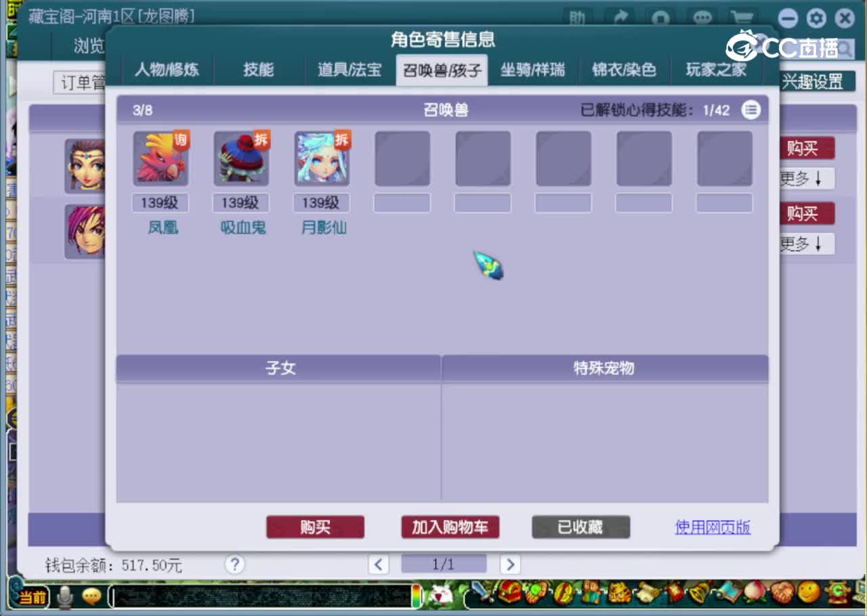Image resolution: width=867 pixels, height=616 pixels.
Task: Click the 凤凰 summon pet thumbnail
Action: pos(161,158)
